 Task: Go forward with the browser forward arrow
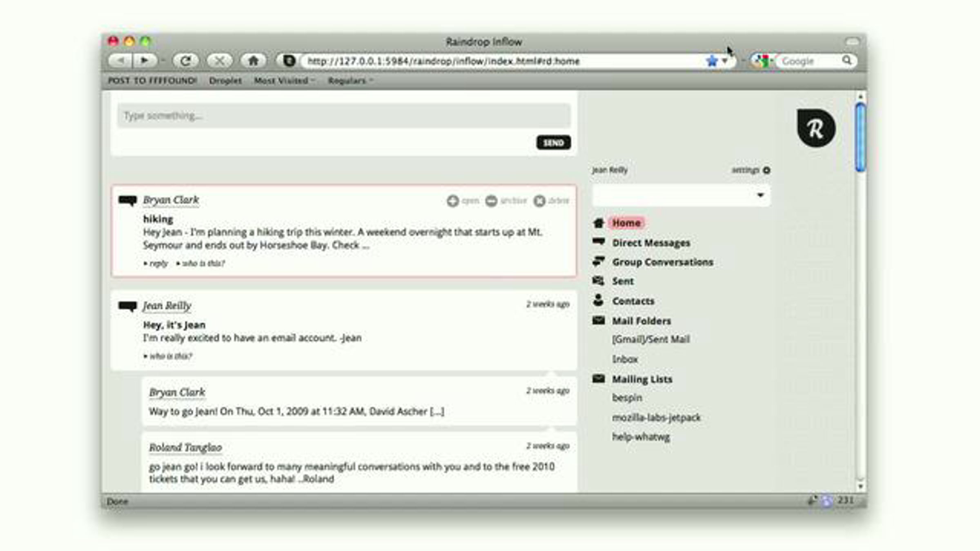[x=145, y=61]
